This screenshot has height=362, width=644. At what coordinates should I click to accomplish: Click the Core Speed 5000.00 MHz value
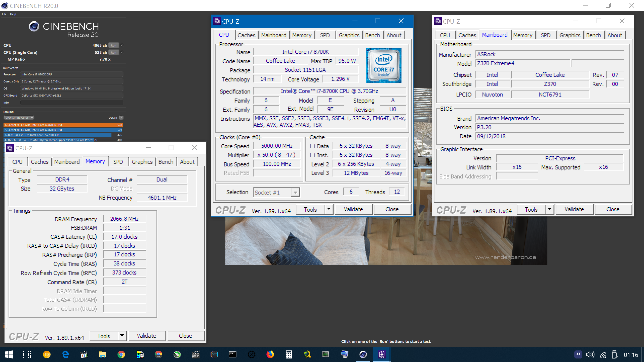pos(277,146)
